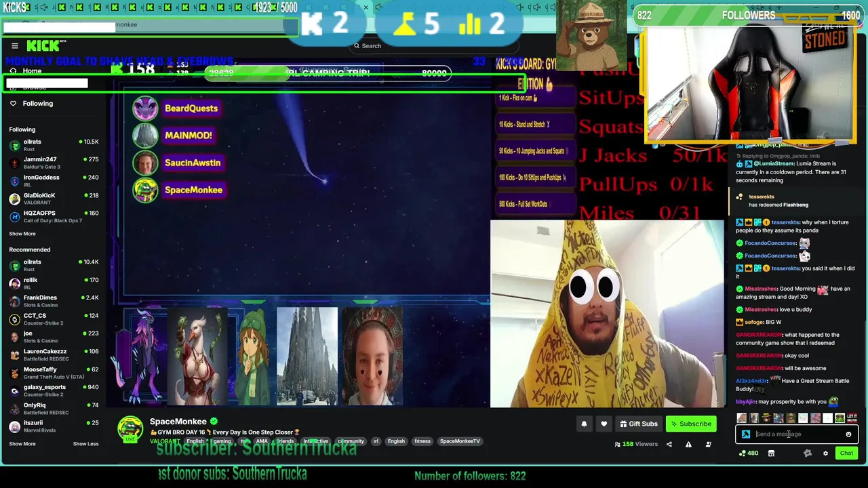Open Jammin247 channel in sidebar
The width and height of the screenshot is (868, 488).
coord(54,163)
